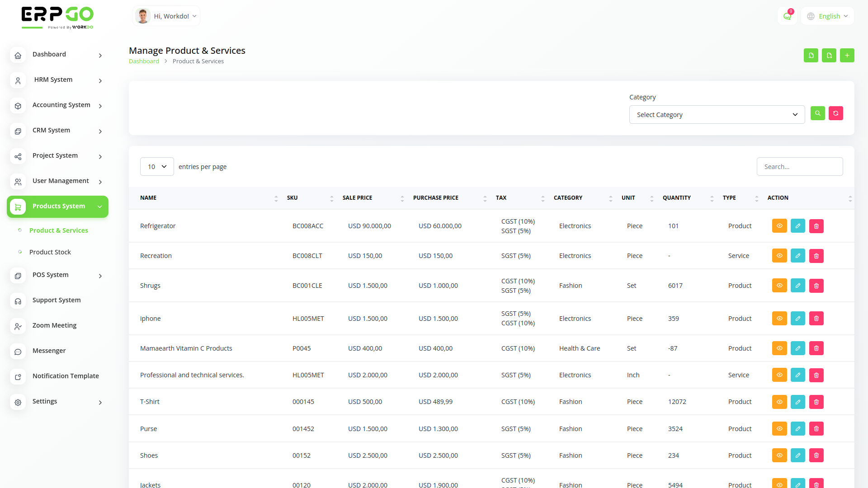Click the eye icon on the Purse row

[779, 428]
